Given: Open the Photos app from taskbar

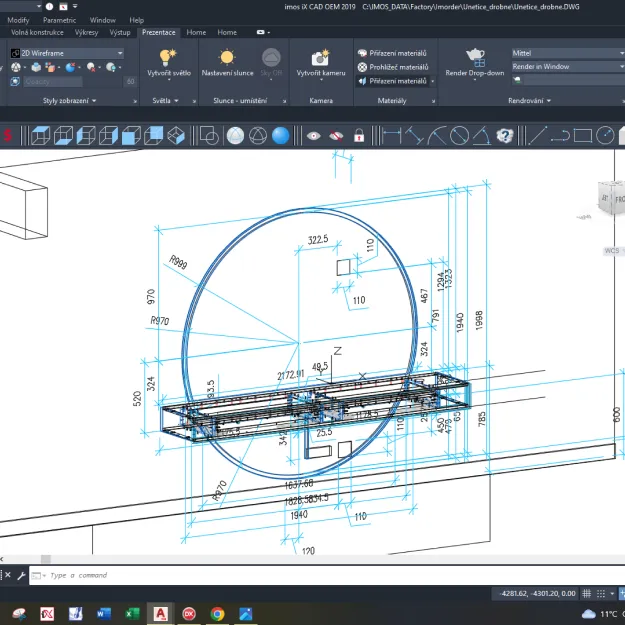Looking at the screenshot, I should coord(246,614).
